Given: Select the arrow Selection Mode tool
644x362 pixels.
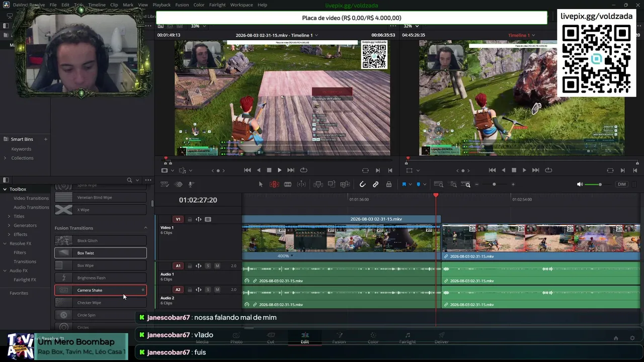Looking at the screenshot, I should (x=261, y=185).
